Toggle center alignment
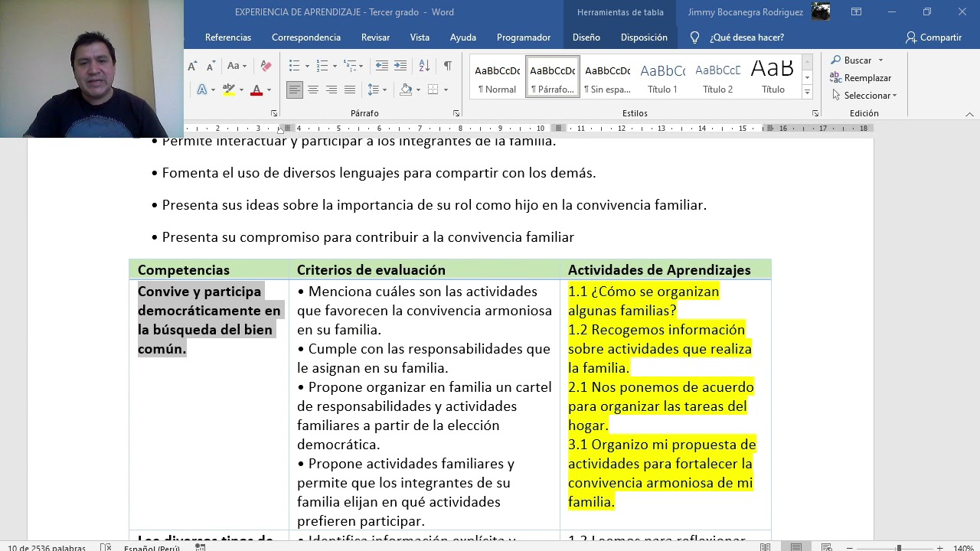Screen dimensions: 980x551 [x=312, y=90]
